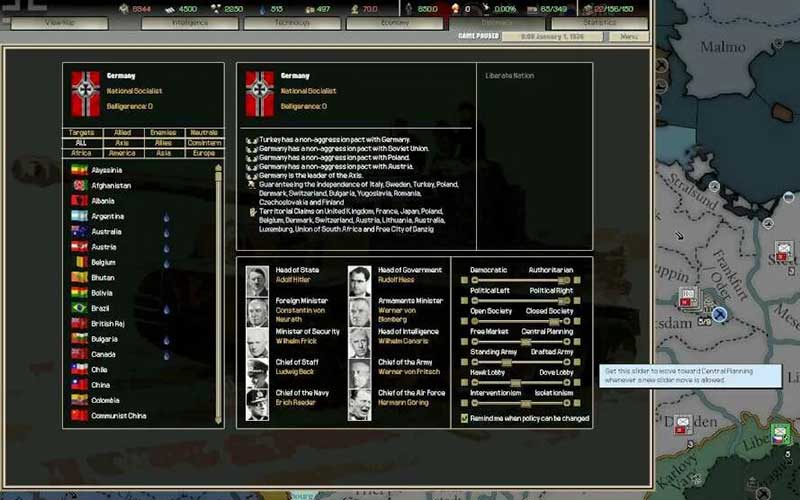Click the Chief of the Navy portrait

pos(257,404)
